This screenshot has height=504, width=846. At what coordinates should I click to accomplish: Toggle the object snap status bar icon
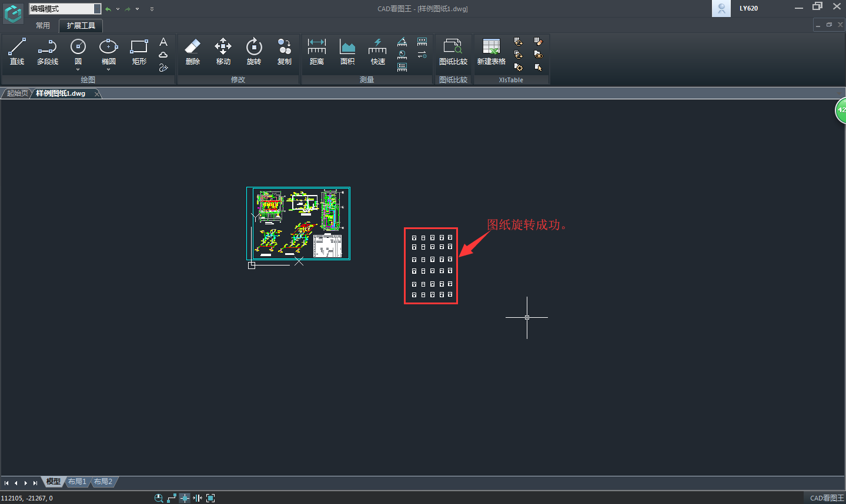(185, 498)
